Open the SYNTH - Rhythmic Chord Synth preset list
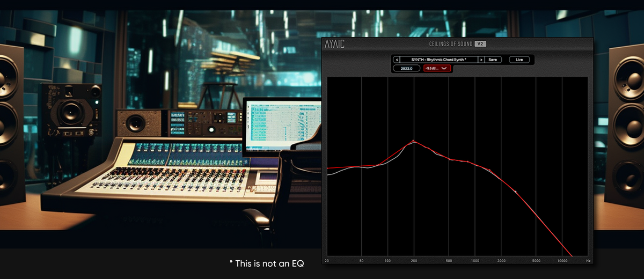The image size is (644, 279). (438, 60)
